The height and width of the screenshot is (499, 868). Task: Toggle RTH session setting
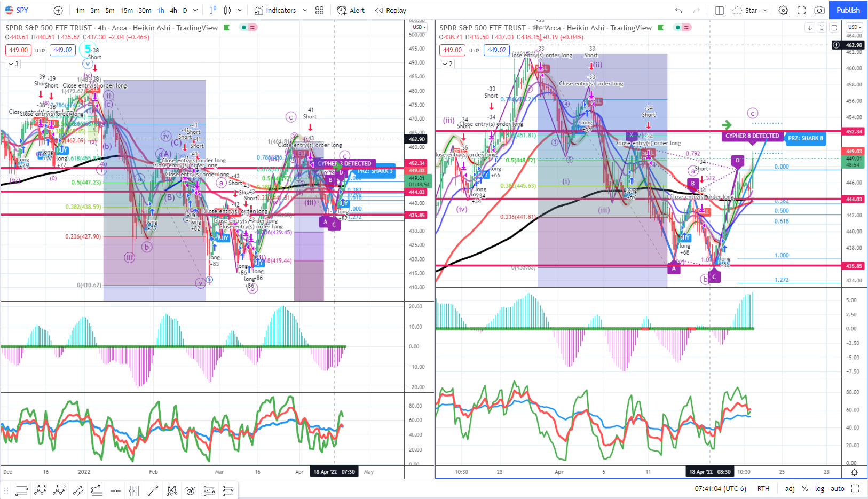(x=763, y=488)
